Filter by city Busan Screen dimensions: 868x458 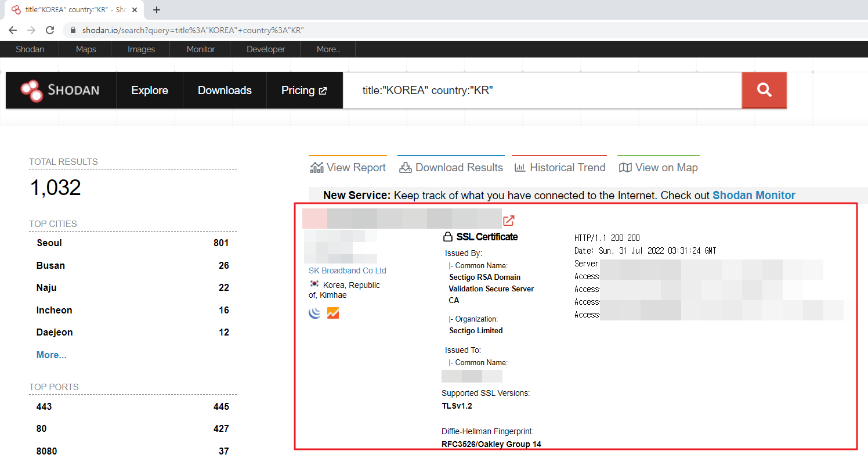(50, 265)
